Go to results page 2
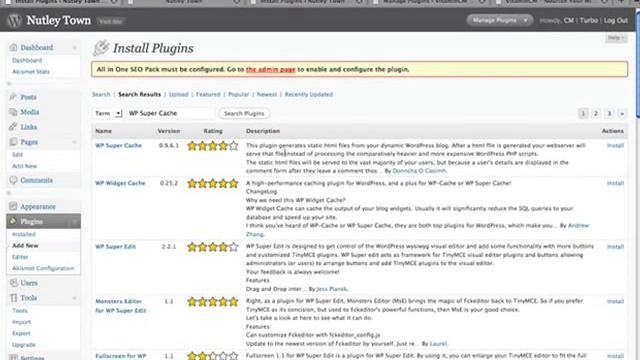Screen dimensions: 640x360 click(596, 113)
